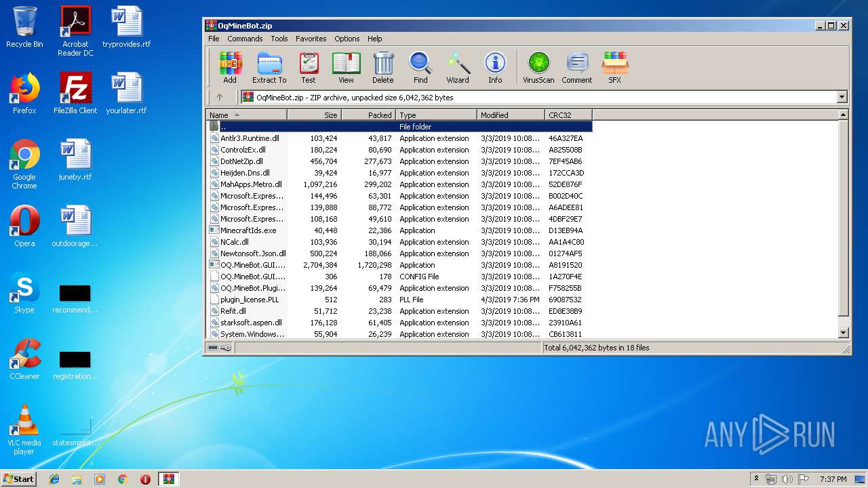Click the Delete trash can icon
Image resolution: width=868 pixels, height=488 pixels.
coord(382,68)
